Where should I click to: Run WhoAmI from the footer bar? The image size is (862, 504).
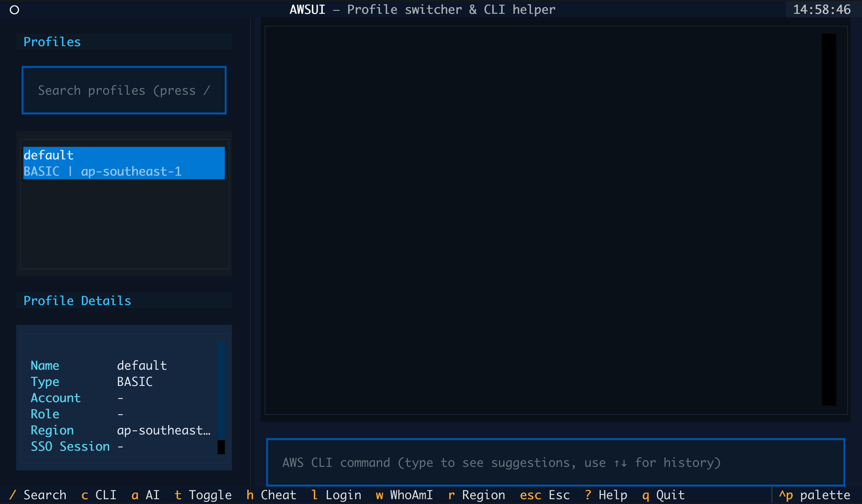click(x=404, y=495)
